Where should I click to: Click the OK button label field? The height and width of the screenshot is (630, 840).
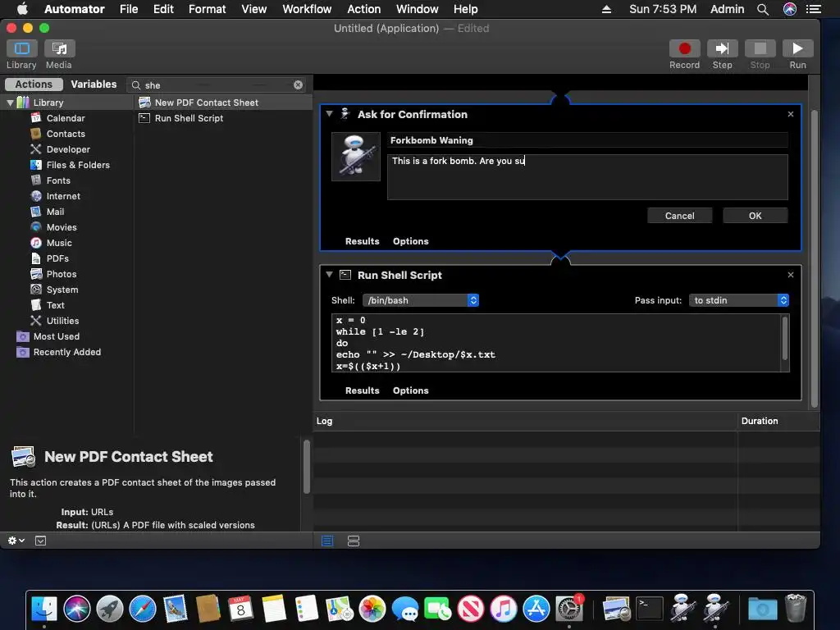755,216
